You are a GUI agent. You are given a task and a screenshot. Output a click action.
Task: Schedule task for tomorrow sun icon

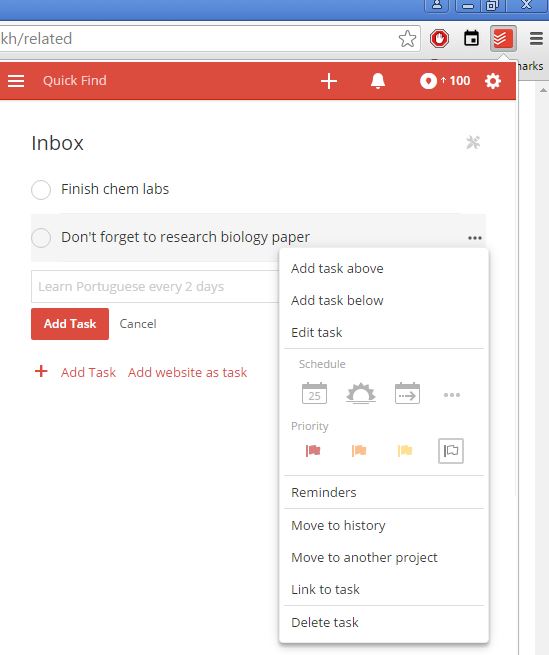click(361, 393)
